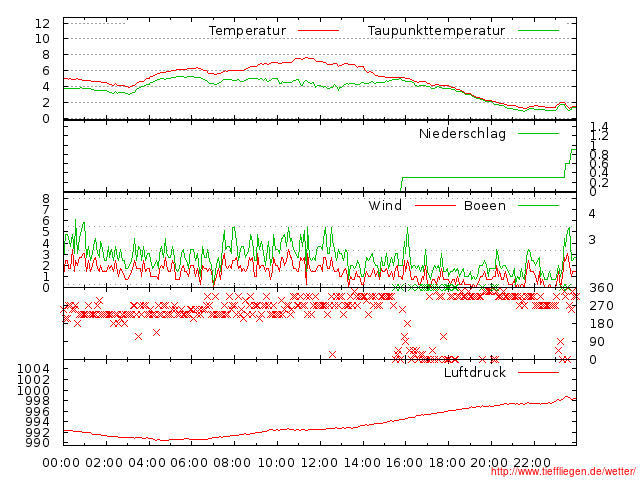Screen dimensions: 640x480
Task: Click the 00:00 time axis label
Action: [61, 463]
